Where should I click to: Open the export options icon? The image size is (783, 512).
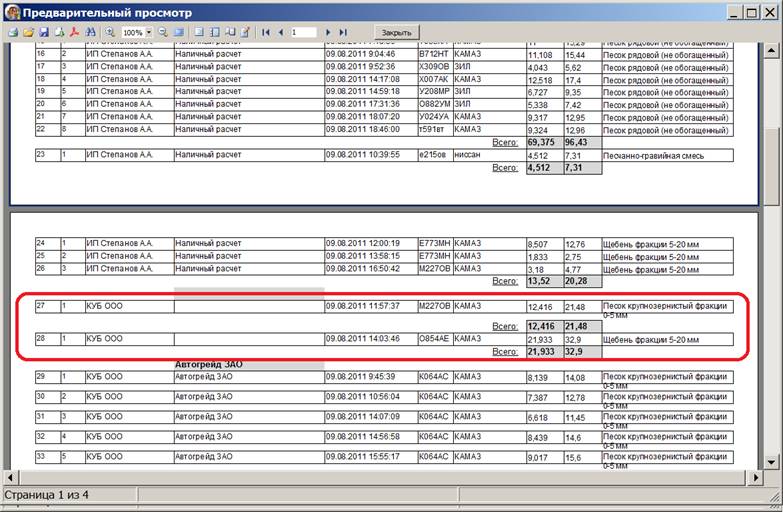59,32
